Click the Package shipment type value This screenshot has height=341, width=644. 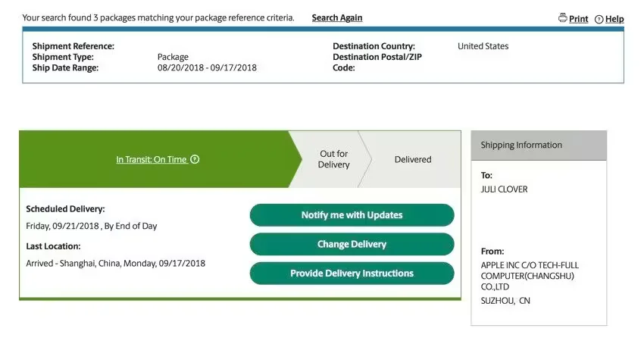coord(173,57)
